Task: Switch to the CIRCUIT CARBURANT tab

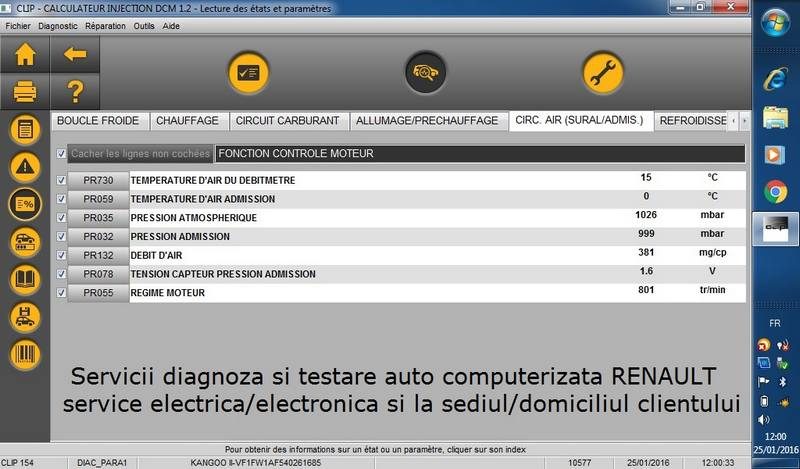Action: click(286, 121)
